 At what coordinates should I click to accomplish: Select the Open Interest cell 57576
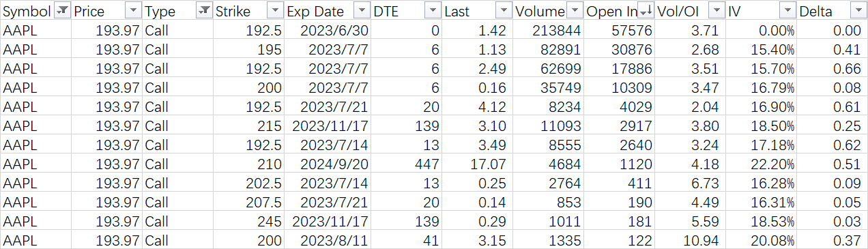click(x=619, y=30)
